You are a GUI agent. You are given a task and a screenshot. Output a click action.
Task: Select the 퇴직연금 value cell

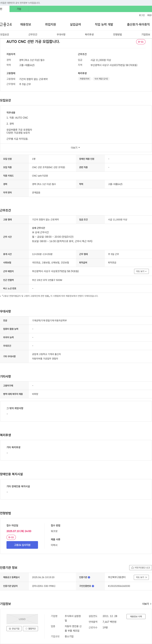pos(112,263)
